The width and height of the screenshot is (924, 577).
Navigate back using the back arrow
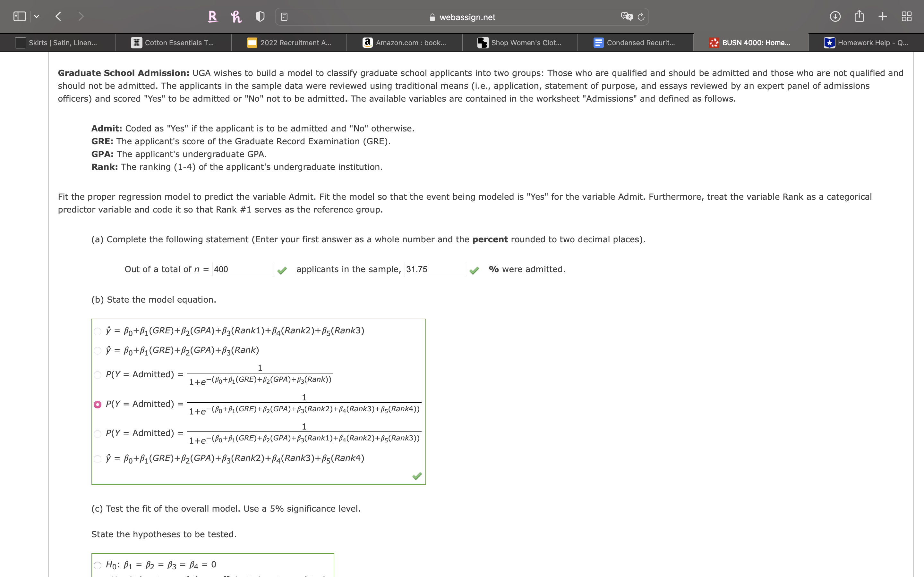(x=58, y=16)
